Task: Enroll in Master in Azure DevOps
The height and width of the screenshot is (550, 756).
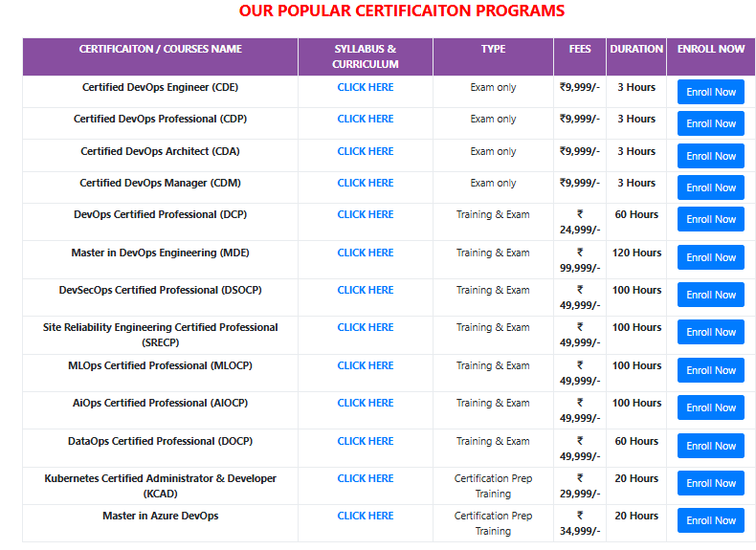Action: (x=710, y=520)
